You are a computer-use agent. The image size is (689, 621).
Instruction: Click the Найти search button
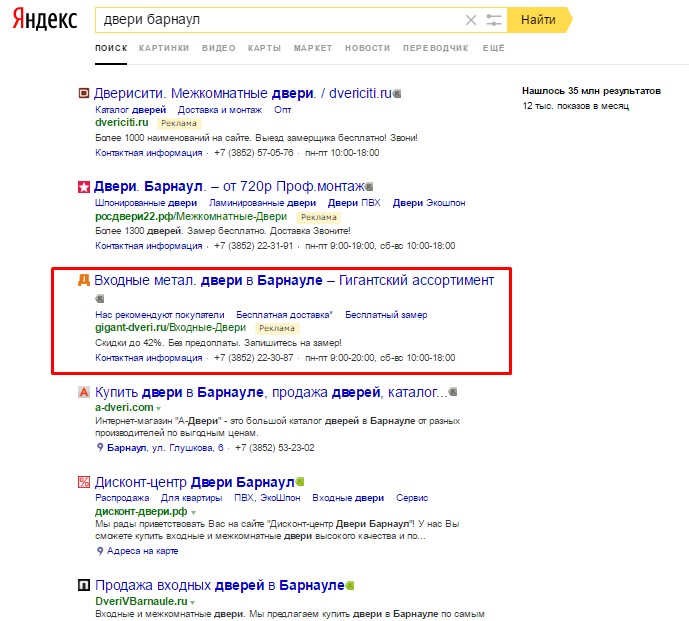(x=539, y=20)
